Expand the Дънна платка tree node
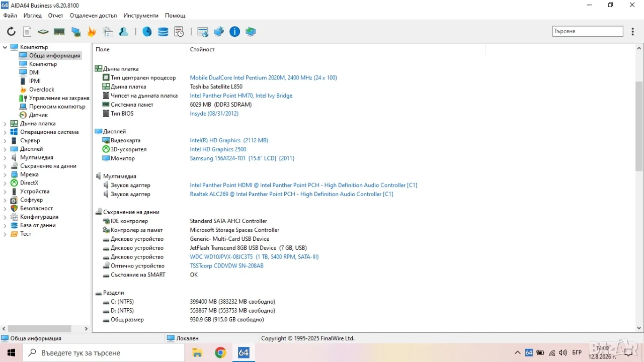 coord(5,124)
